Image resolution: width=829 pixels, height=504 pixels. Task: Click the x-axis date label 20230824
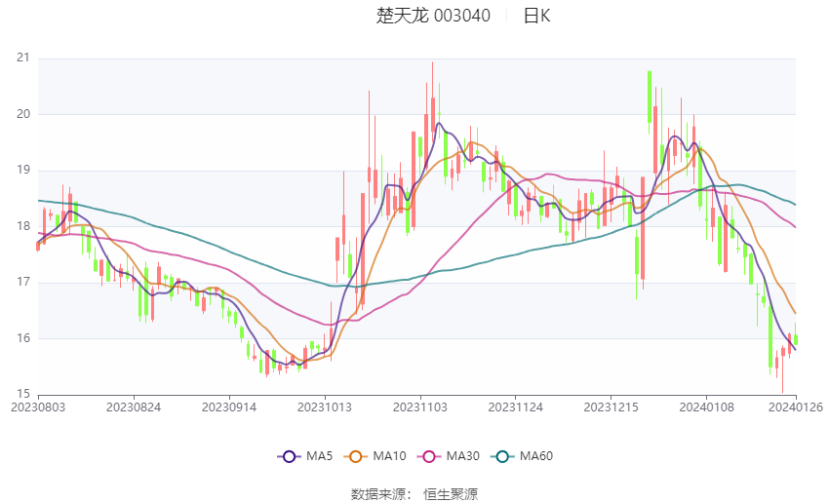tap(134, 407)
